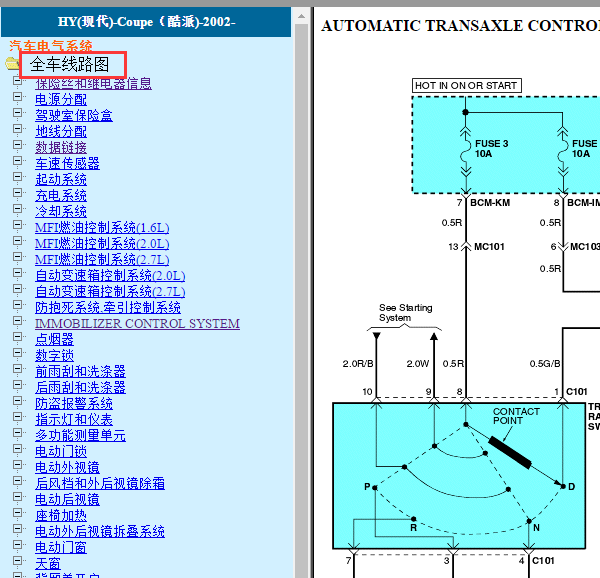Collapse tree node beside 天窗
Viewport: 600px width, 578px height.
17,561
